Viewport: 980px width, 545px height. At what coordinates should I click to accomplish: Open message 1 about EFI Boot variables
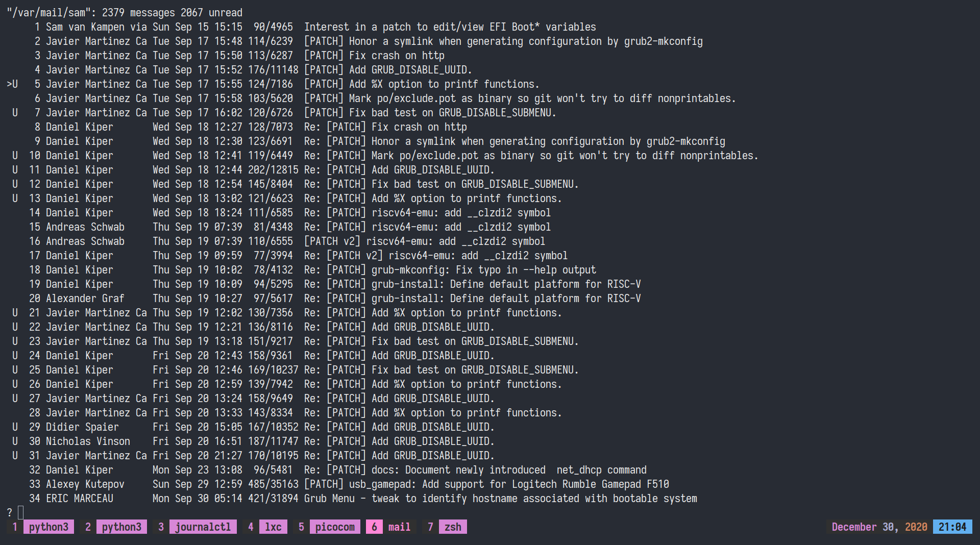(450, 27)
